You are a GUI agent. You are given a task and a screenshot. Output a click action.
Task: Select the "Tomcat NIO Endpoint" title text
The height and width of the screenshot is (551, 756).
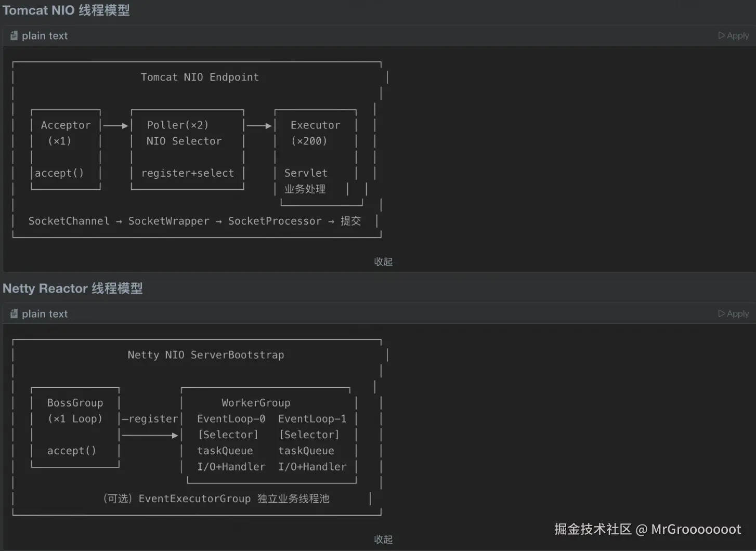pos(200,77)
